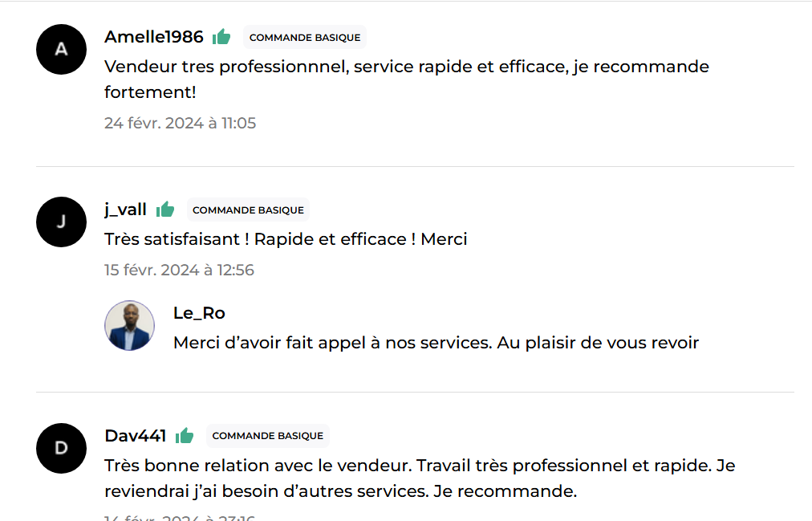Click the review text Très satisfaisant ! Rapide et efficace
The width and height of the screenshot is (812, 521).
point(286,238)
